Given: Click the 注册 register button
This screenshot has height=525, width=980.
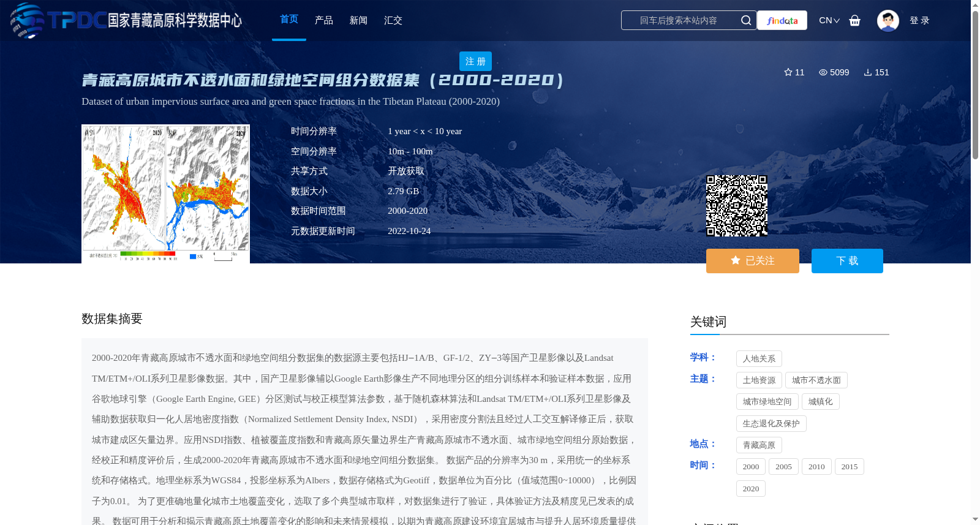Looking at the screenshot, I should [x=475, y=61].
